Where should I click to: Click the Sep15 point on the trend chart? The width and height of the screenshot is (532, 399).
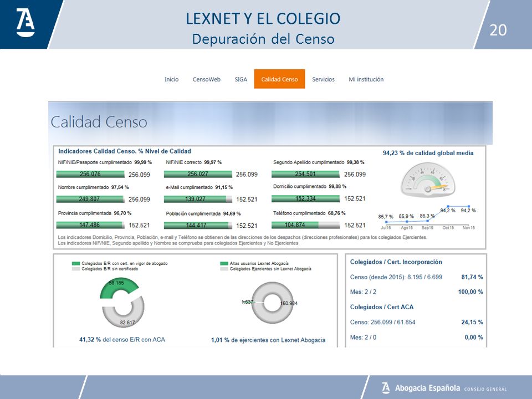pyautogui.click(x=427, y=221)
